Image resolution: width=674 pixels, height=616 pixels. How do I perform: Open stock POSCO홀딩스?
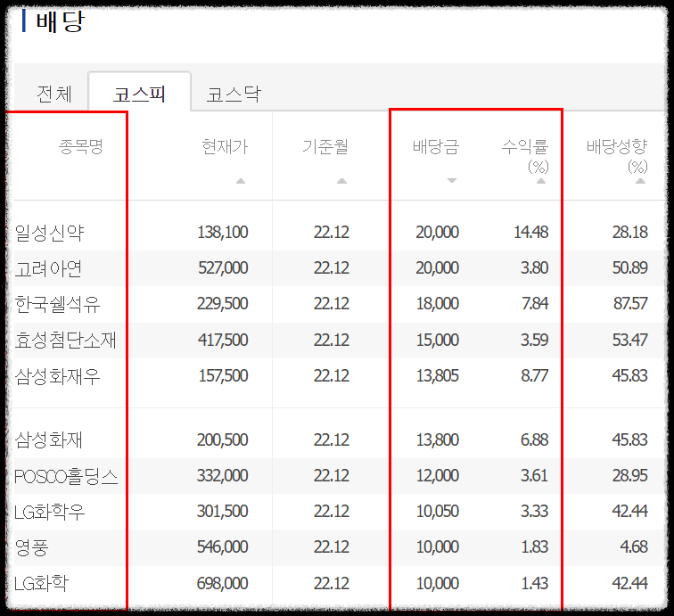(x=66, y=476)
